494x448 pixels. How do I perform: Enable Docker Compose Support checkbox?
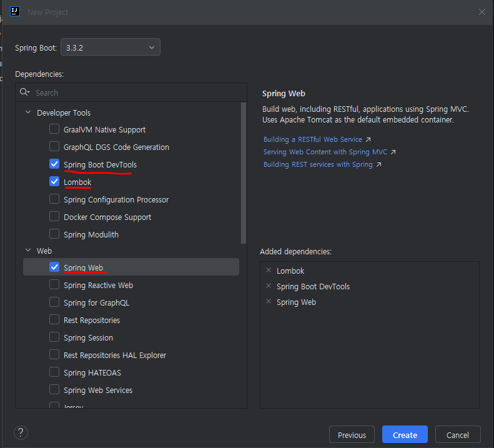point(54,217)
